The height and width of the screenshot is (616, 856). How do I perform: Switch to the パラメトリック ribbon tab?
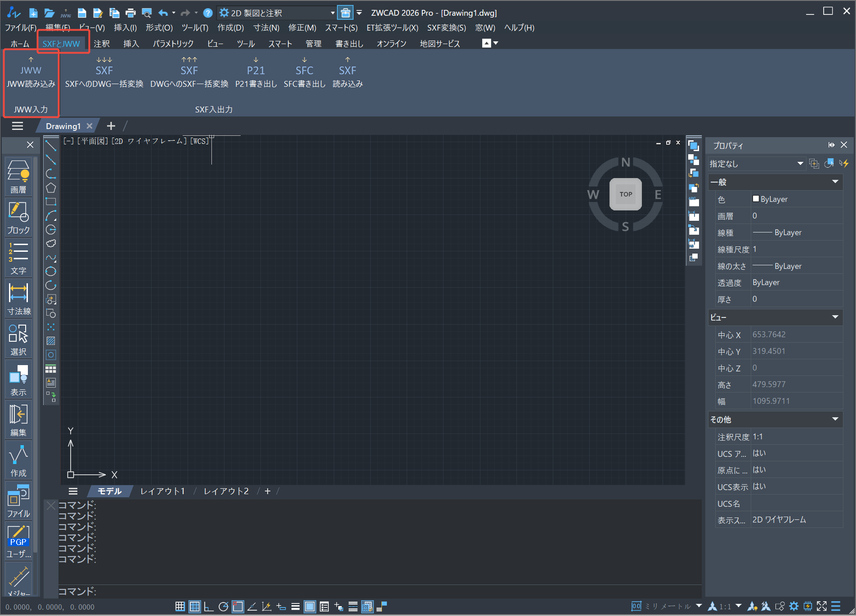[x=173, y=44]
